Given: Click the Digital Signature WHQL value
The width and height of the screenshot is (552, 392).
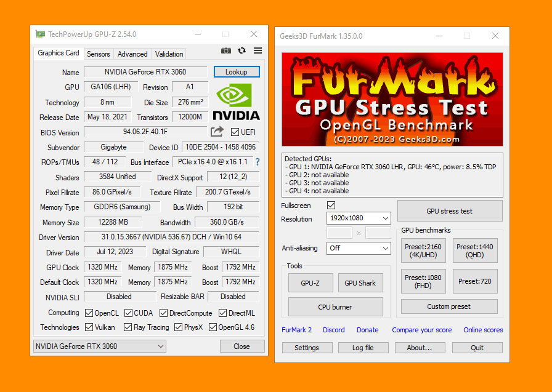Looking at the screenshot, I should point(231,252).
